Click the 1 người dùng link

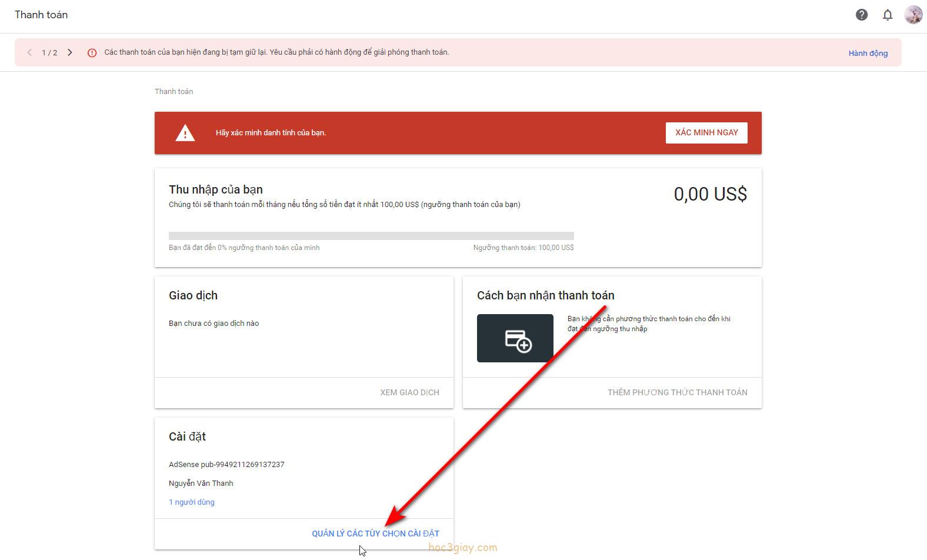(192, 502)
